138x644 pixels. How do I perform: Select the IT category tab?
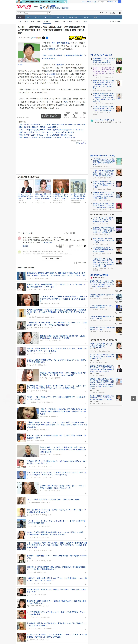coord(64,21)
